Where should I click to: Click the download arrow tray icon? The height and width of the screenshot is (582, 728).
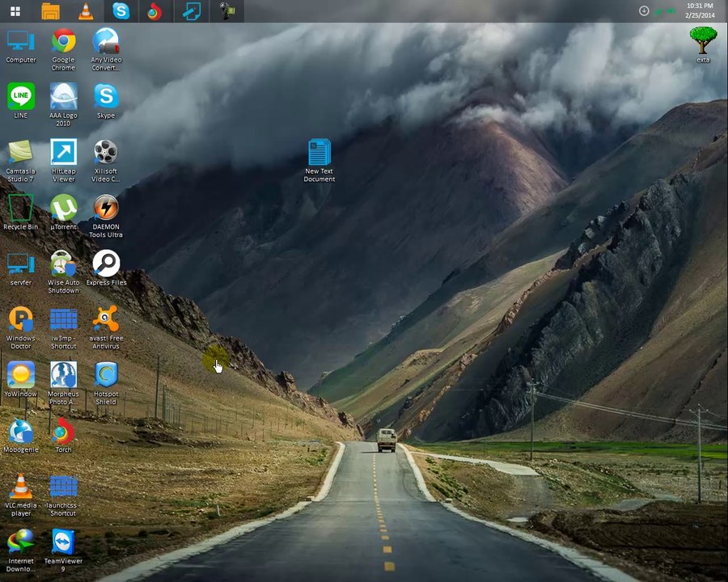pyautogui.click(x=644, y=11)
